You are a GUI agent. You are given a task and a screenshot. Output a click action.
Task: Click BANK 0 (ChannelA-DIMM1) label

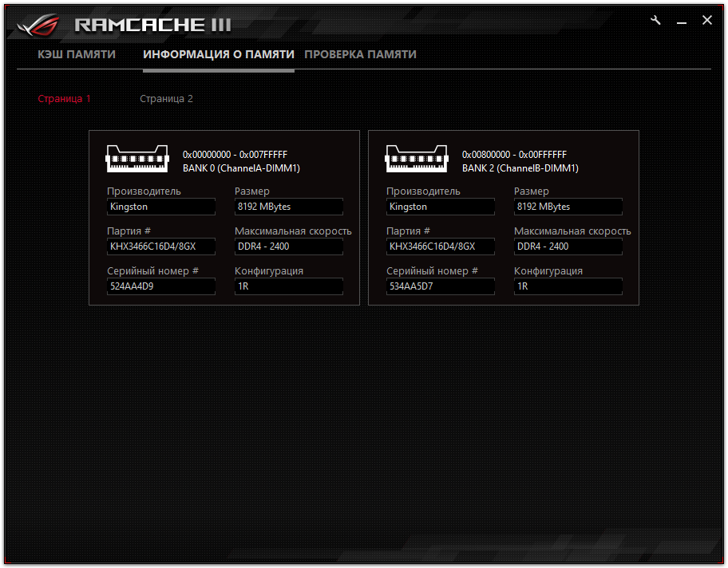(x=241, y=168)
